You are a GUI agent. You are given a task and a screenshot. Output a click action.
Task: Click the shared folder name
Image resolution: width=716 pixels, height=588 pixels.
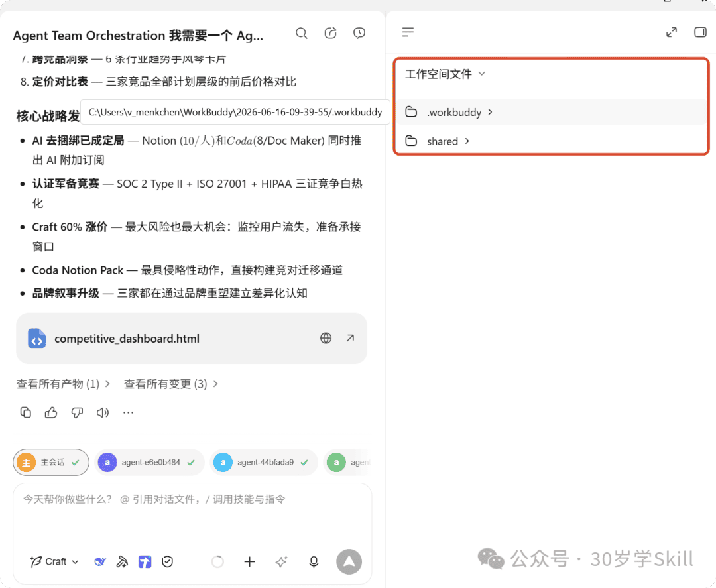point(442,141)
